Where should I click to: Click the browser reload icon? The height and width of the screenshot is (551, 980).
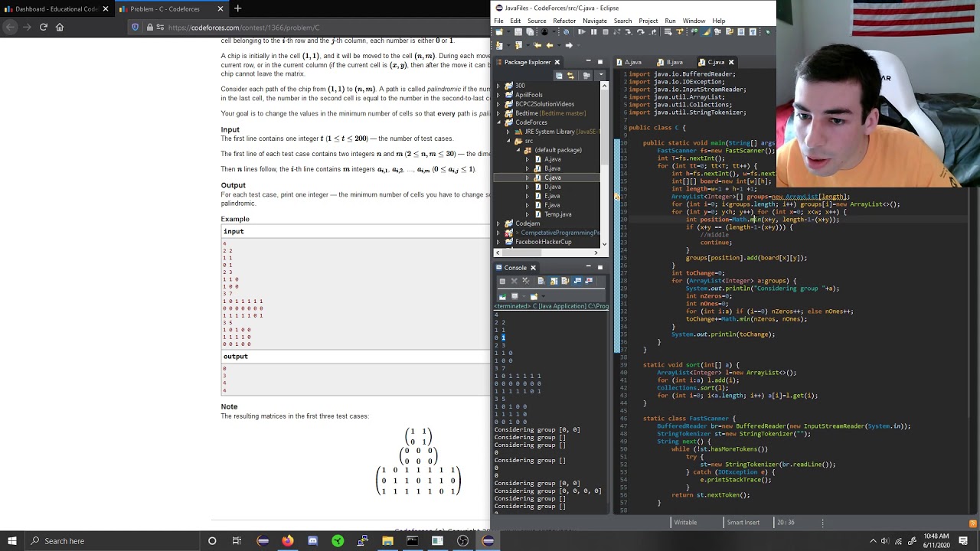(44, 27)
